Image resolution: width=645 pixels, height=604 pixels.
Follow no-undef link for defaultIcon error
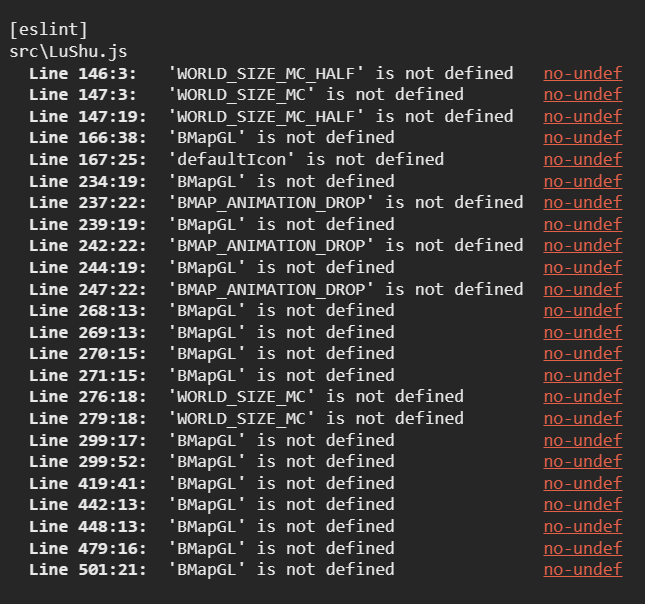click(x=583, y=160)
